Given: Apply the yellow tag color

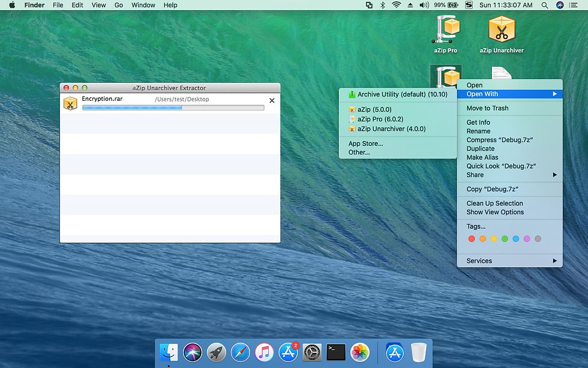Looking at the screenshot, I should tap(494, 238).
